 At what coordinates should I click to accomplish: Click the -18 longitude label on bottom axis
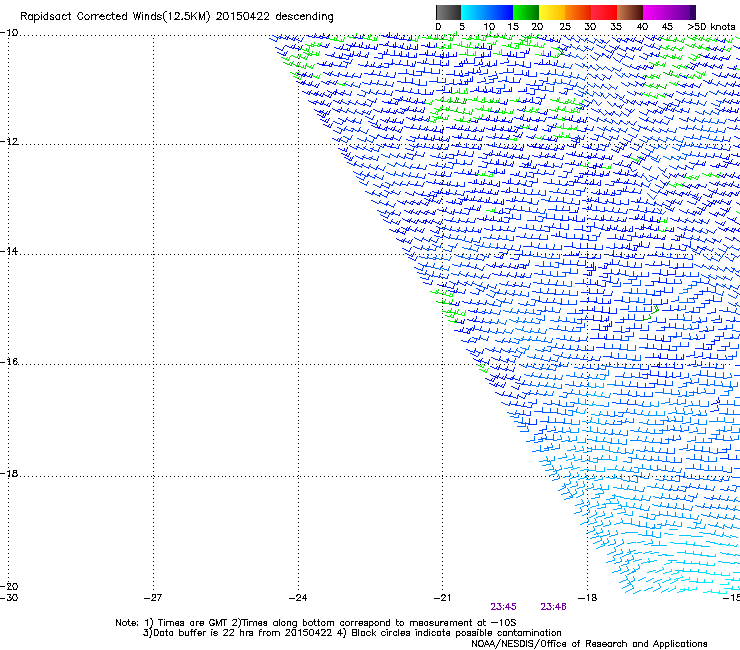tap(588, 598)
